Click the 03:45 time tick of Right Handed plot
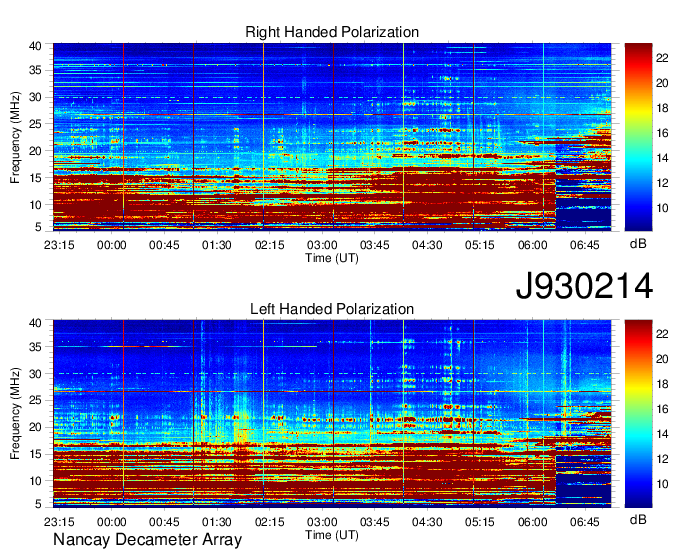 (x=375, y=245)
